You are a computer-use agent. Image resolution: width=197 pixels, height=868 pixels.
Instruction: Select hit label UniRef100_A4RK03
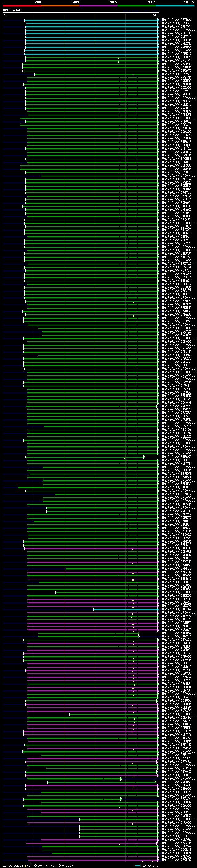click(x=177, y=548)
